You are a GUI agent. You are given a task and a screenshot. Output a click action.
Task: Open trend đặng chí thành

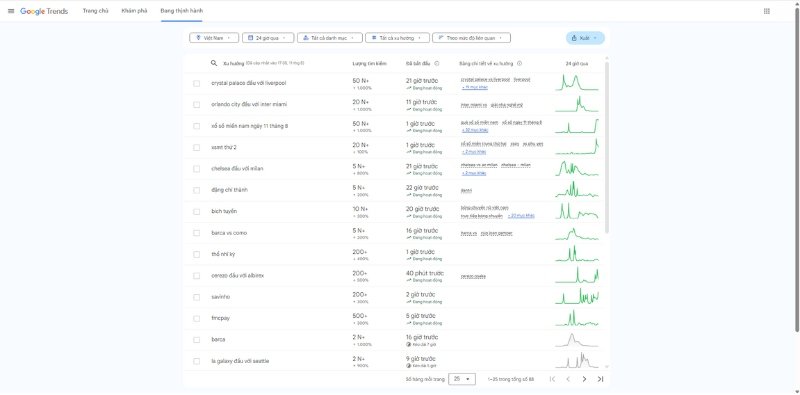pos(229,190)
